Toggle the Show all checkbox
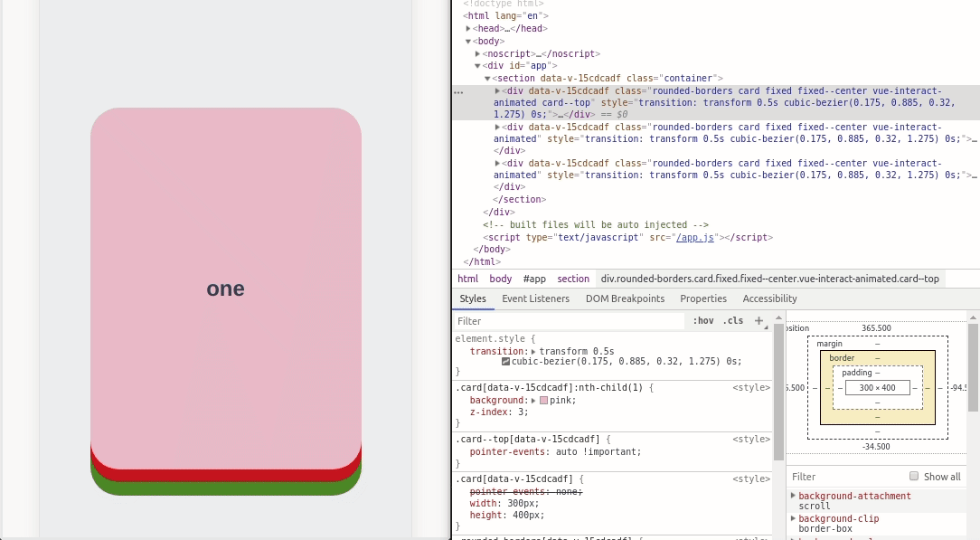This screenshot has width=980, height=540. pos(914,477)
